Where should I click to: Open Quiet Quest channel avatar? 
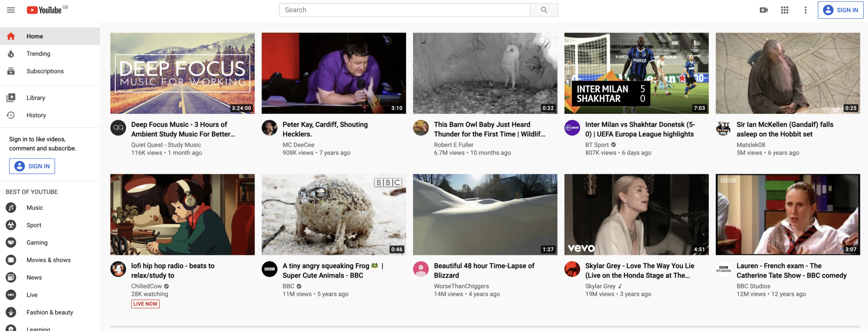click(118, 128)
